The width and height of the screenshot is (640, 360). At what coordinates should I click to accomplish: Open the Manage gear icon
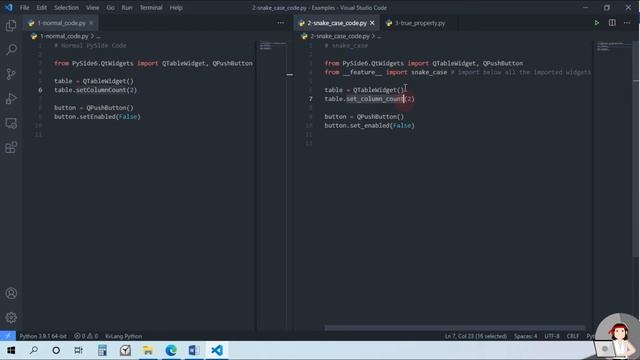(x=11, y=317)
